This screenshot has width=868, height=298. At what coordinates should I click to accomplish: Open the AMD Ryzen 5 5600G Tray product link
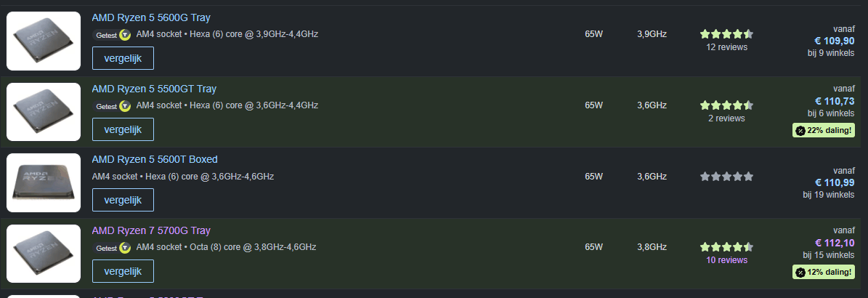pyautogui.click(x=151, y=17)
